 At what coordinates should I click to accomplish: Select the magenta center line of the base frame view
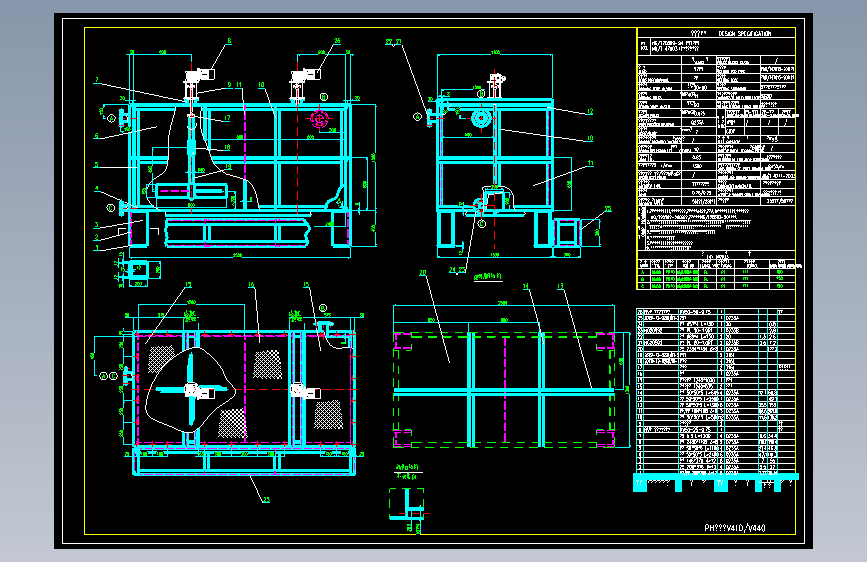point(505,389)
